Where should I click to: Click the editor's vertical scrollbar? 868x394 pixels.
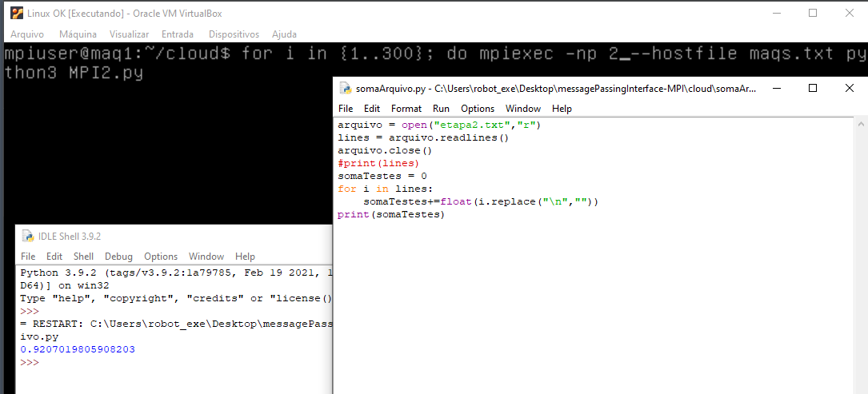(x=860, y=255)
